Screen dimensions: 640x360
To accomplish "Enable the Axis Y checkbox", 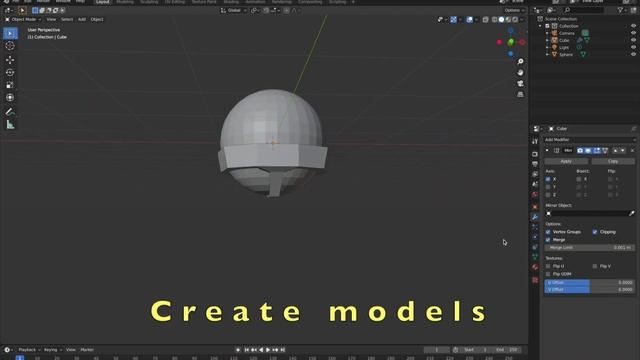I will coord(548,187).
